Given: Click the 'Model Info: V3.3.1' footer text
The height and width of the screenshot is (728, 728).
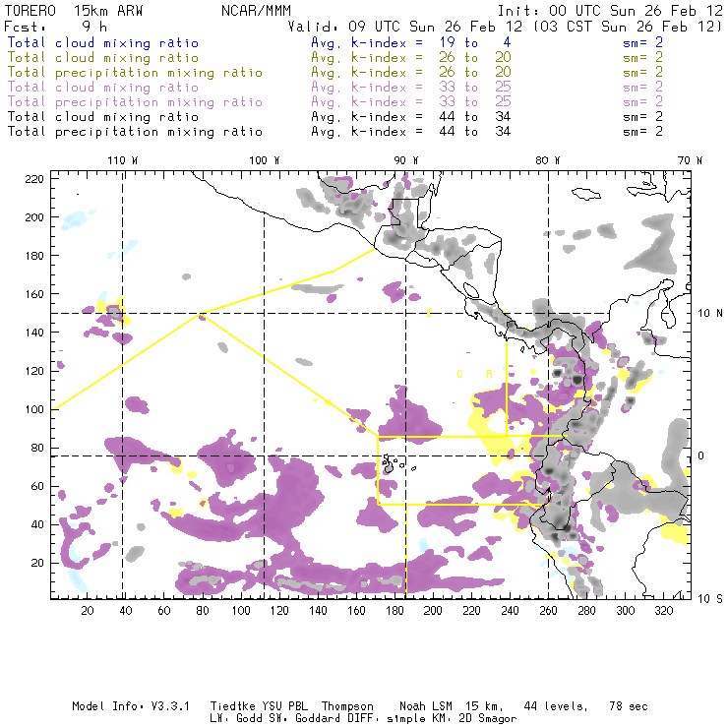Looking at the screenshot, I should point(131,706).
